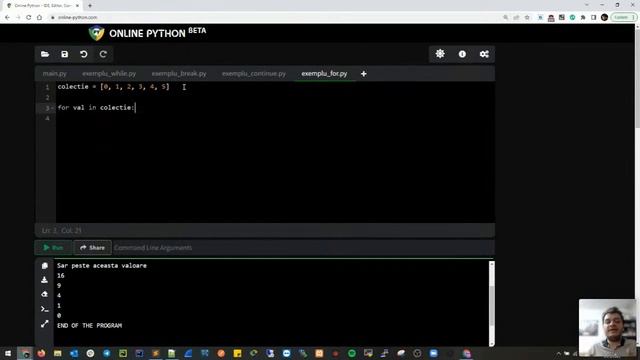Open the browser home page
The width and height of the screenshot is (640, 360).
(x=39, y=17)
